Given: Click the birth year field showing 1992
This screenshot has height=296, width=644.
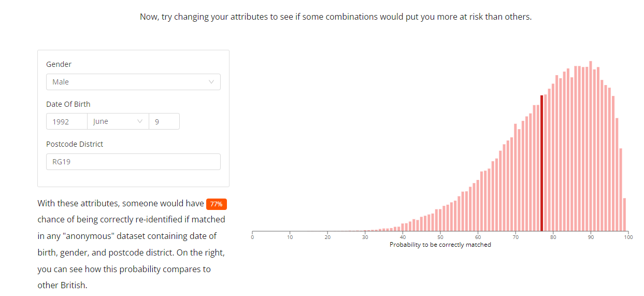Looking at the screenshot, I should [67, 121].
